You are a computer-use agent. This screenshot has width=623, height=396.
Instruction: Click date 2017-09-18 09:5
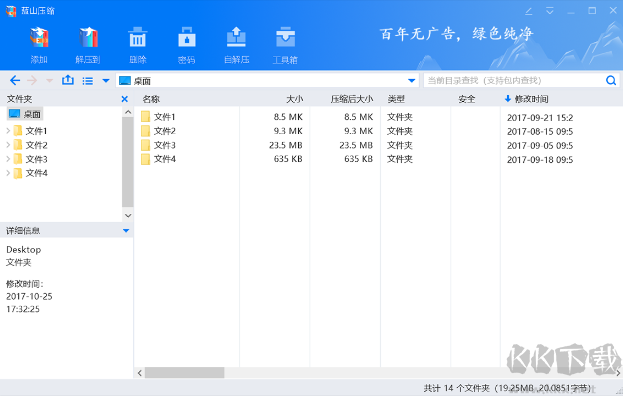(x=540, y=160)
